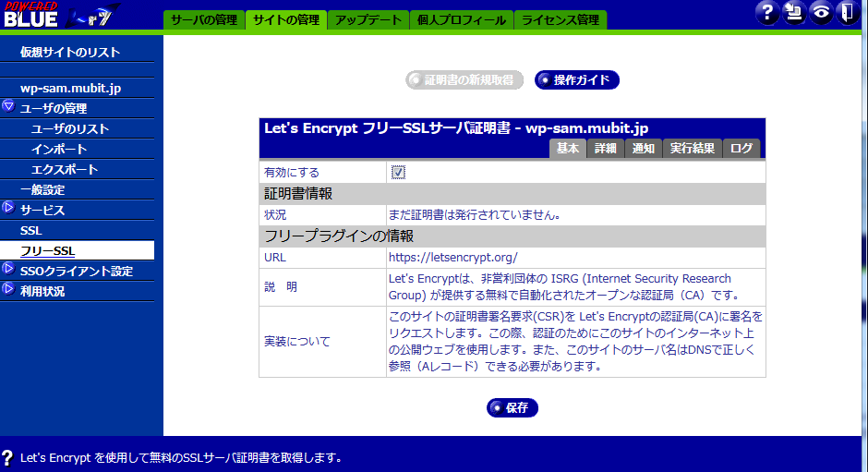Toggle the 有効にする checkbox
868x472 pixels.
coord(398,173)
